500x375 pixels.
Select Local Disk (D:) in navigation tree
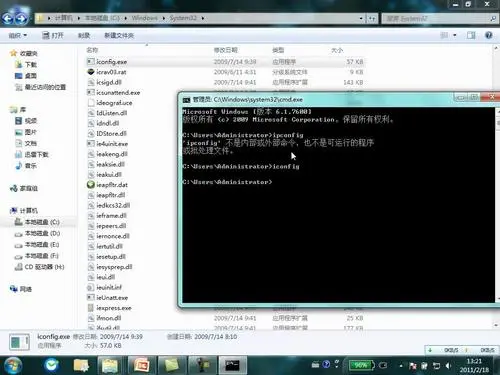(x=37, y=233)
